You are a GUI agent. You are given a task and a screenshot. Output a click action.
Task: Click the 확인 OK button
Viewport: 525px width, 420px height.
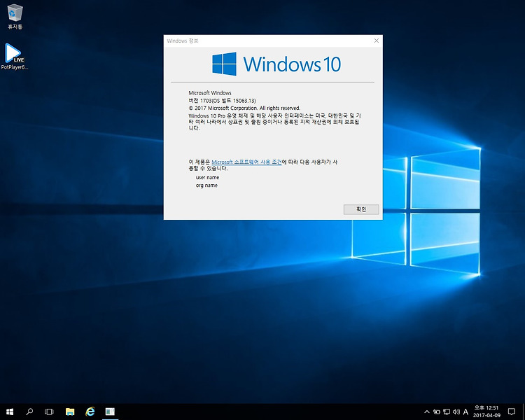pyautogui.click(x=361, y=209)
